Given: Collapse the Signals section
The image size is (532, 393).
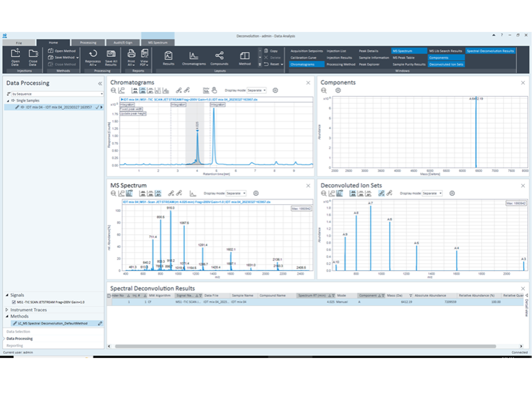Looking at the screenshot, I should coord(7,295).
